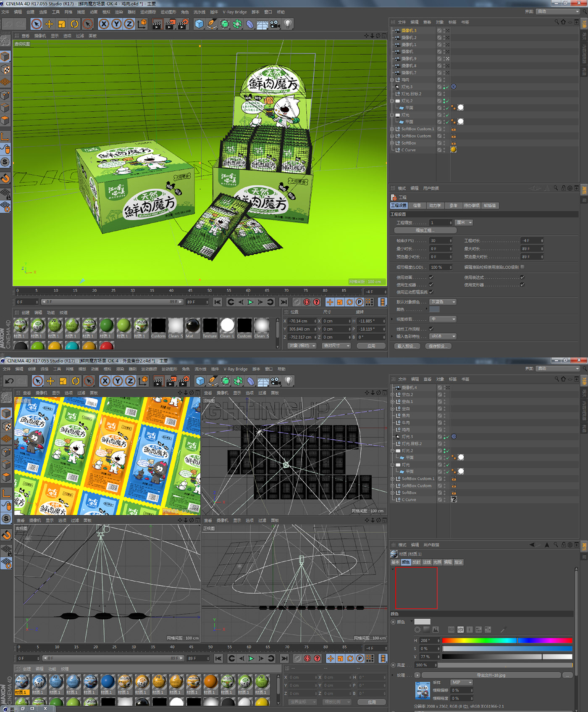Select the Scale tool in top window toolbar
Viewport: 588px width, 712px height.
(x=62, y=24)
